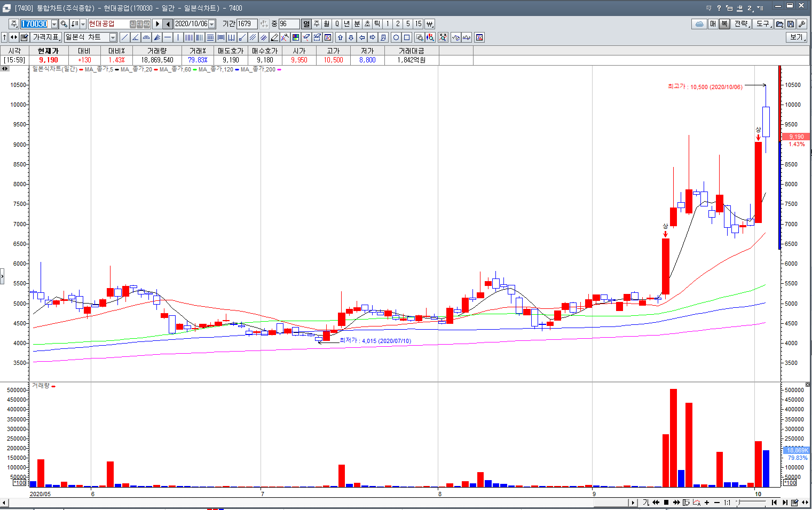Open the ₩ currency dropdown button
This screenshot has width=812, height=510.
430,24
